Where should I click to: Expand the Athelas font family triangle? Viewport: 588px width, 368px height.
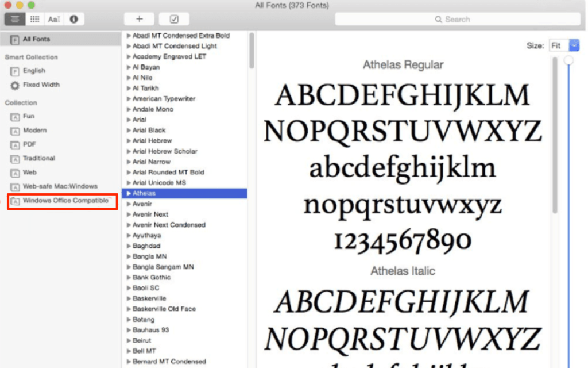click(x=129, y=193)
